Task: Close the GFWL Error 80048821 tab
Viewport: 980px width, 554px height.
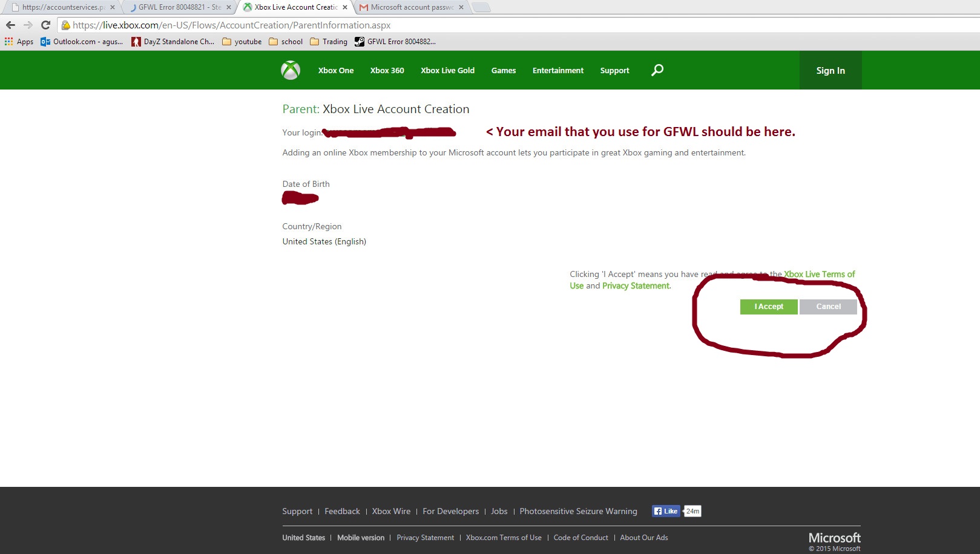Action: coord(229,7)
